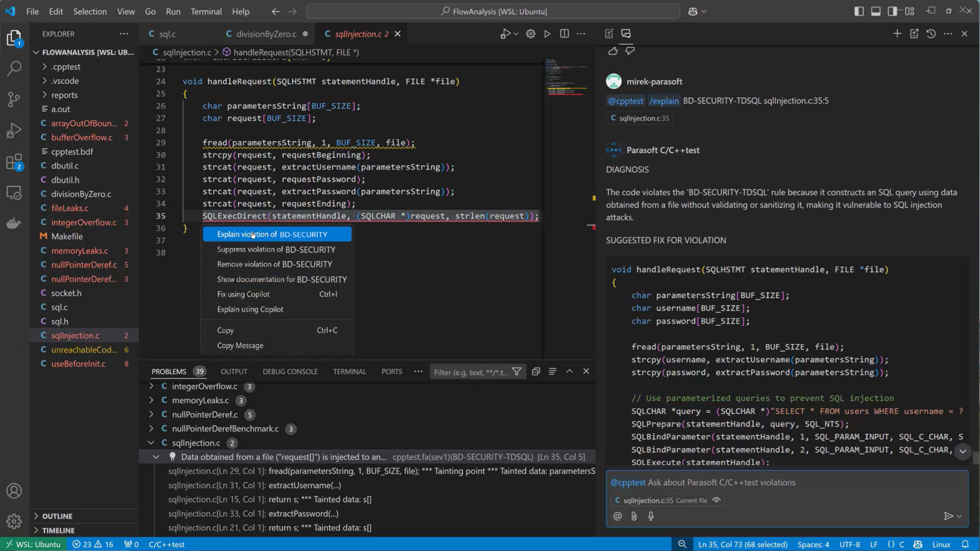The width and height of the screenshot is (980, 551).
Task: Collapse the sqlInjection.c problems group
Action: 151,443
